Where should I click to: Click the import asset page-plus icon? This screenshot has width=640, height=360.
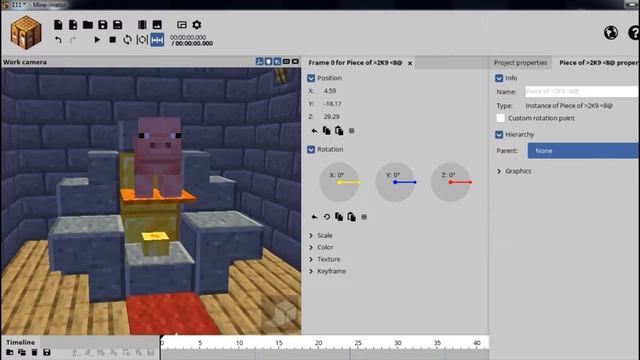(73, 24)
